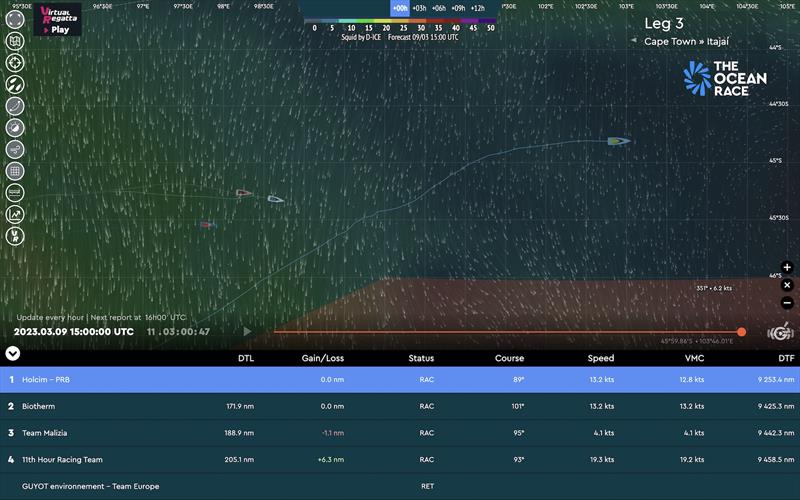This screenshot has width=800, height=500.
Task: Click the 351° • 6.2 kts wind readout
Action: coord(714,288)
